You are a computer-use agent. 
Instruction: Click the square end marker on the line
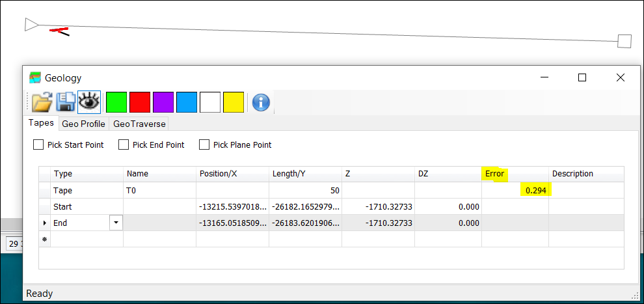pos(624,42)
